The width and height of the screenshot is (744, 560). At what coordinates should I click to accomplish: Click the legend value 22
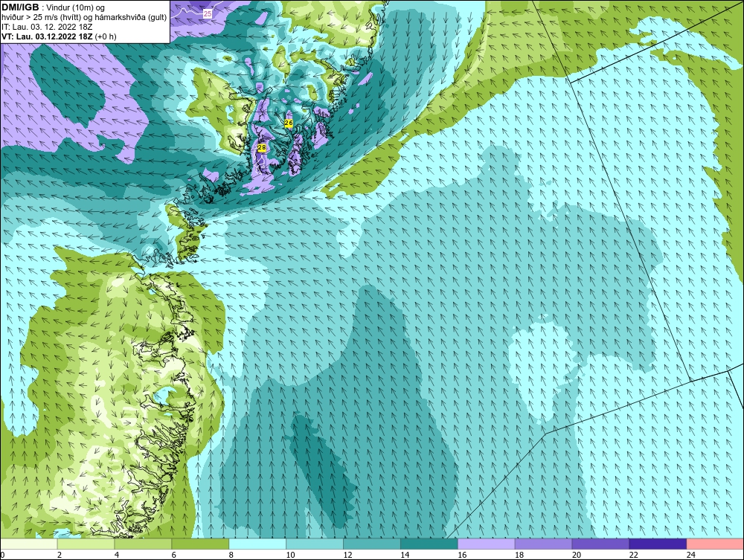coord(633,555)
